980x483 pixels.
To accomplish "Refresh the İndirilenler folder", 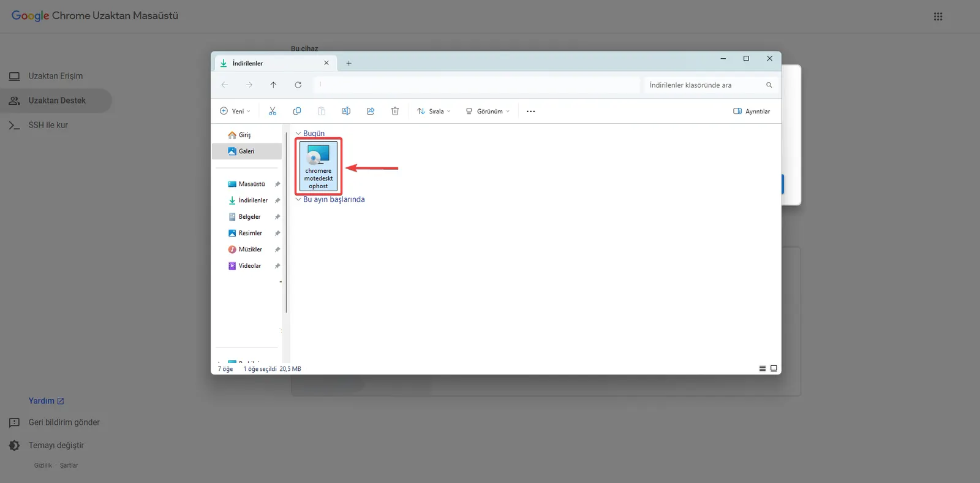I will (x=298, y=85).
